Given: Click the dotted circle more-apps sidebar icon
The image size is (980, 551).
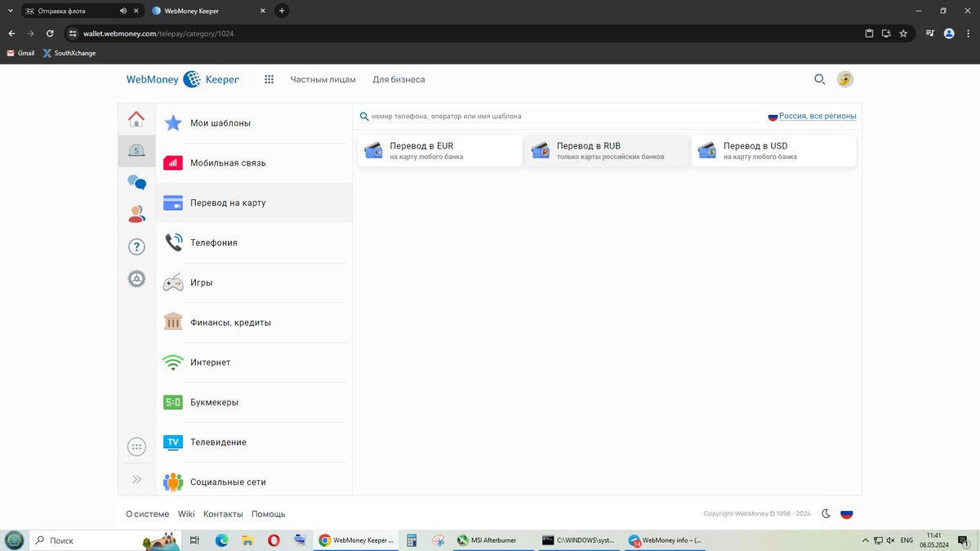Looking at the screenshot, I should pyautogui.click(x=136, y=447).
